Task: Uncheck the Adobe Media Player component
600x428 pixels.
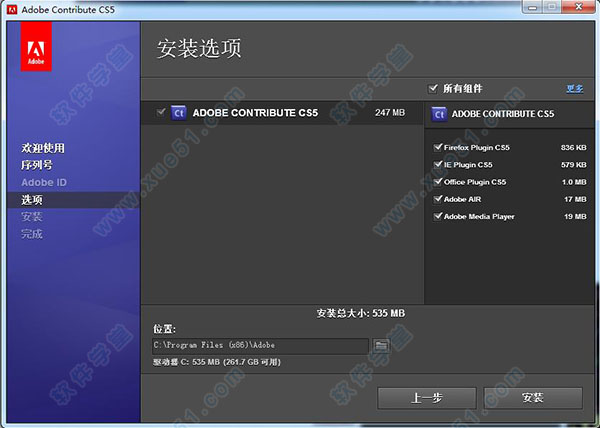Action: tap(438, 216)
